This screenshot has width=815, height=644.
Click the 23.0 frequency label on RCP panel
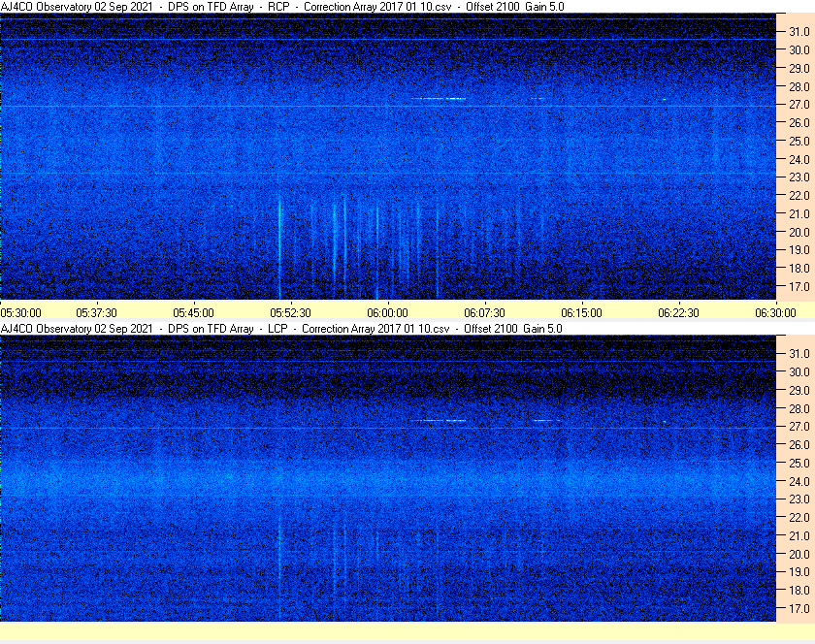[x=799, y=177]
